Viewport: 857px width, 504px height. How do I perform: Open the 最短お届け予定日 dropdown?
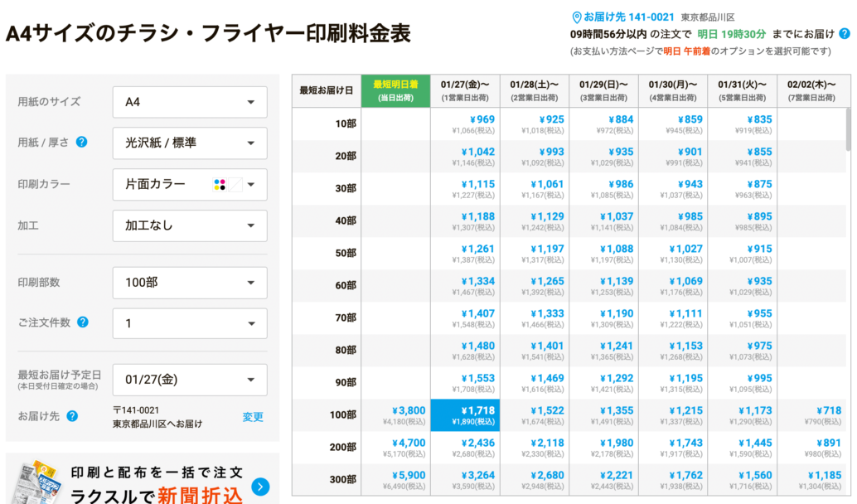click(189, 379)
